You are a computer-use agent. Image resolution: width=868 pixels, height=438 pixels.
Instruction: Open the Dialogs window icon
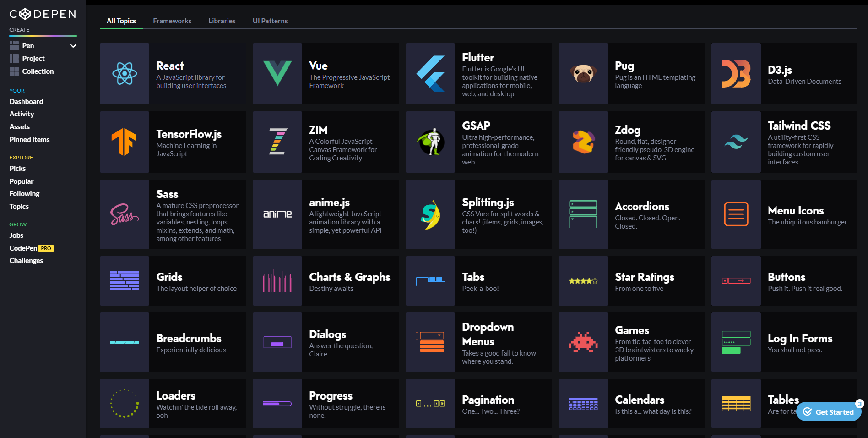pos(277,342)
